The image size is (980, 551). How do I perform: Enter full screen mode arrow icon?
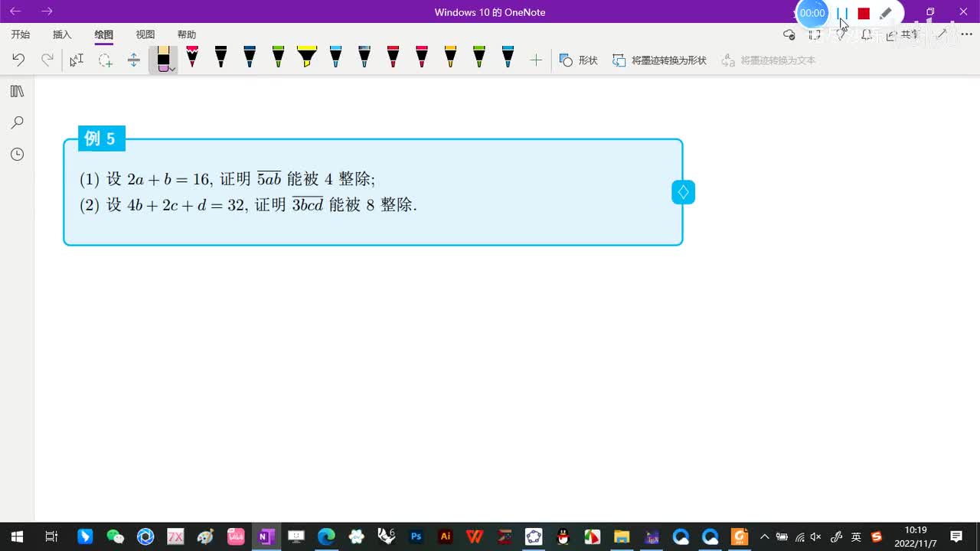[x=942, y=34]
